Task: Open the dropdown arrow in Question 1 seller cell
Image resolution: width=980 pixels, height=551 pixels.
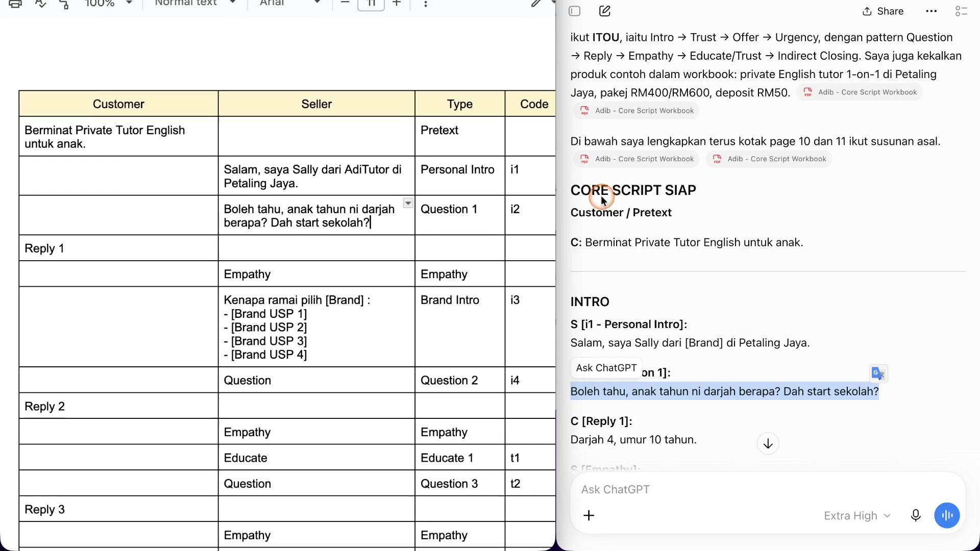Action: (x=408, y=203)
